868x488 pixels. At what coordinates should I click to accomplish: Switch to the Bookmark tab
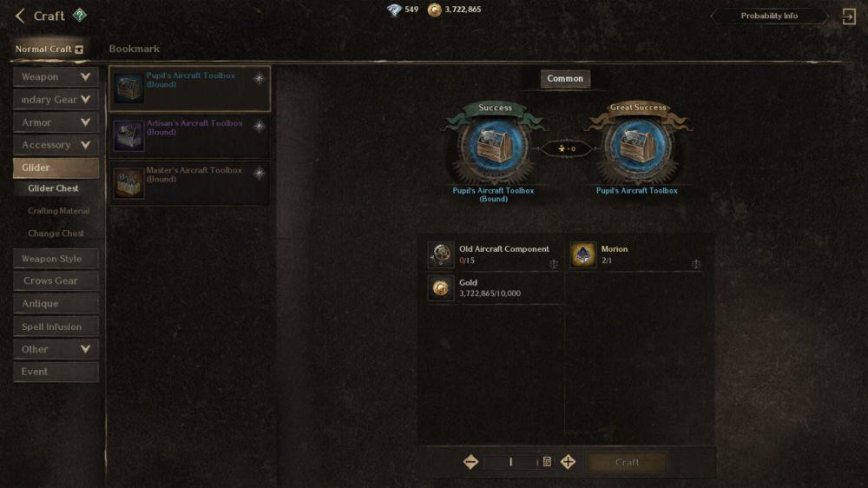pos(134,49)
